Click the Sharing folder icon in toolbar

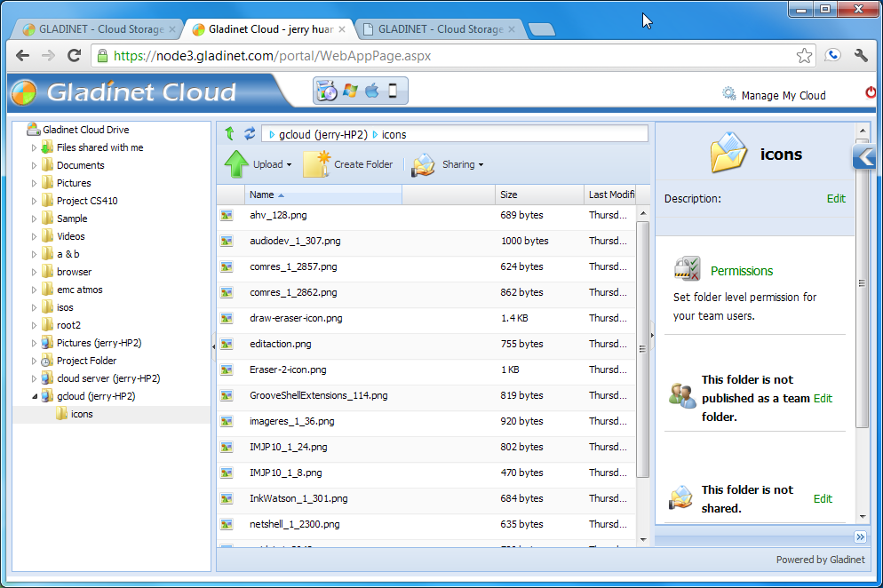coord(424,164)
